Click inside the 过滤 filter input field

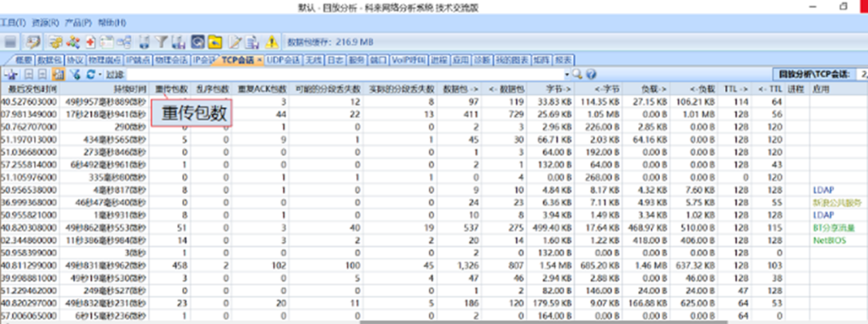[345, 74]
